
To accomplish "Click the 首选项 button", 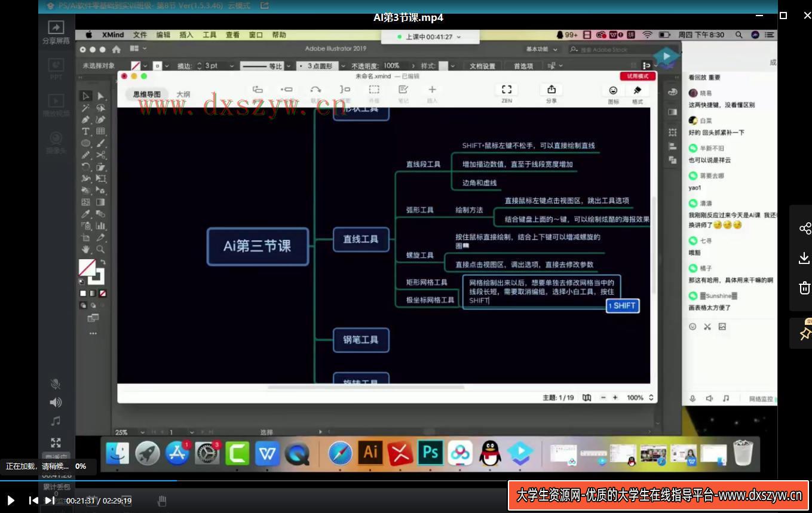I will [x=523, y=66].
